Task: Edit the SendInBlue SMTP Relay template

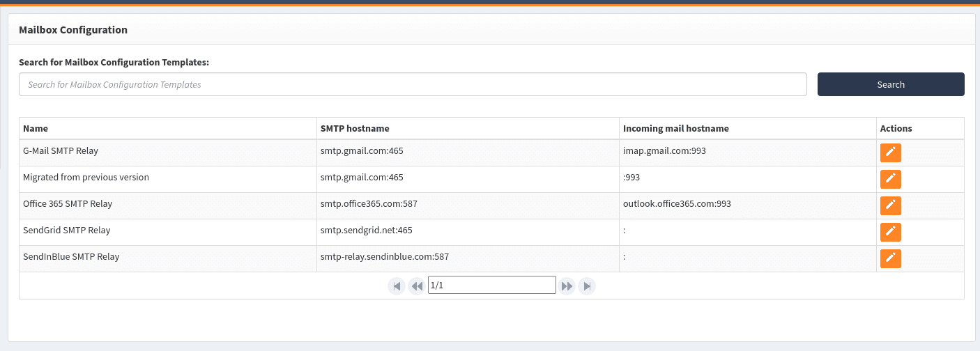Action: (890, 258)
